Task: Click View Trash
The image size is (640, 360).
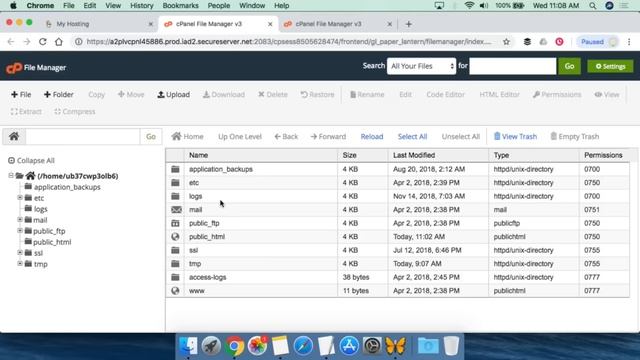Action: 515,136
